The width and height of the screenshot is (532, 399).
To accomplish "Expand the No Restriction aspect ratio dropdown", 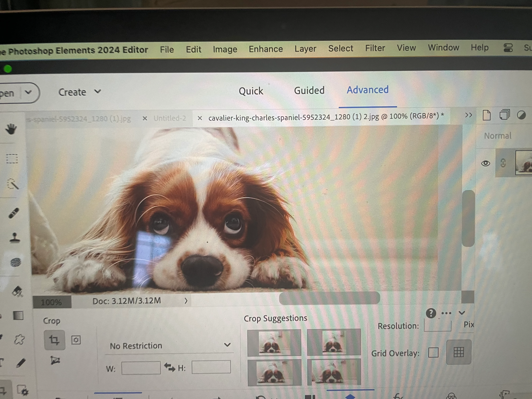I will 227,345.
